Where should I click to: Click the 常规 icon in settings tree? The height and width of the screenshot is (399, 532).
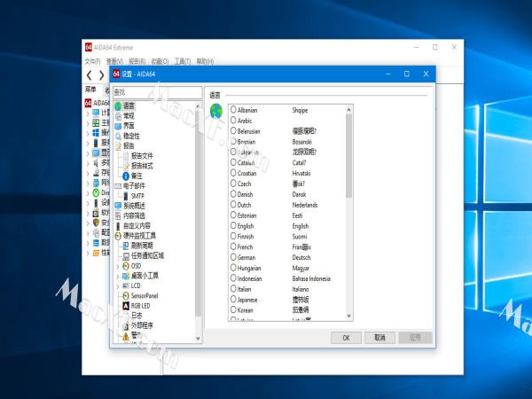click(x=118, y=116)
